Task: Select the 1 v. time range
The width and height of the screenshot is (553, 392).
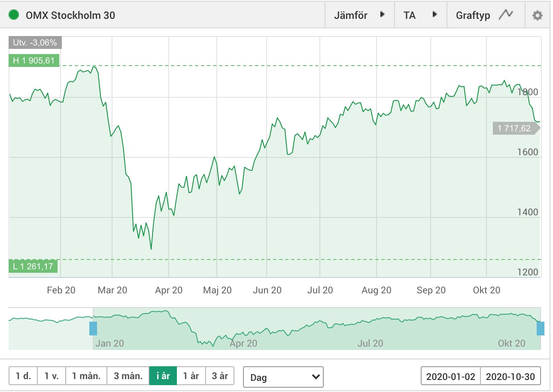Action: tap(51, 376)
